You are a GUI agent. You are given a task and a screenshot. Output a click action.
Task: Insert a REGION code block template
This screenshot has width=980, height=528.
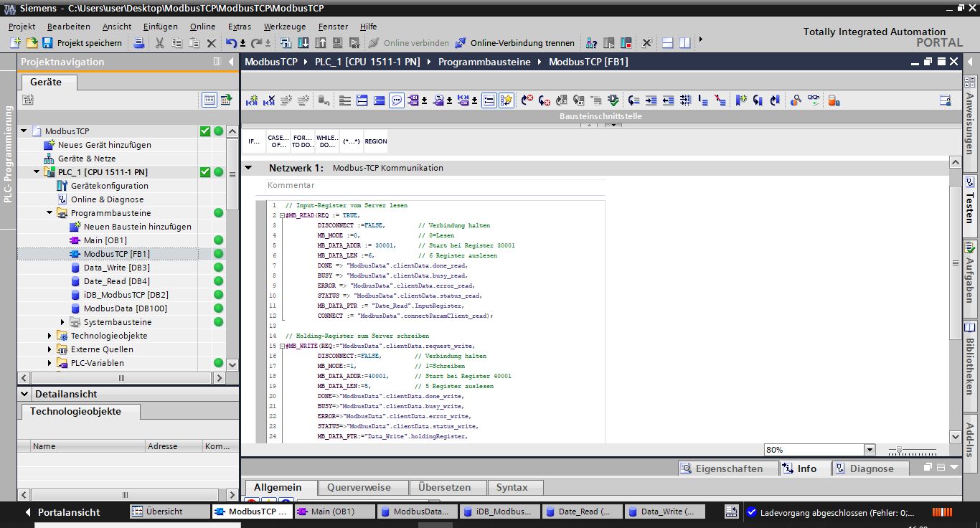point(376,141)
